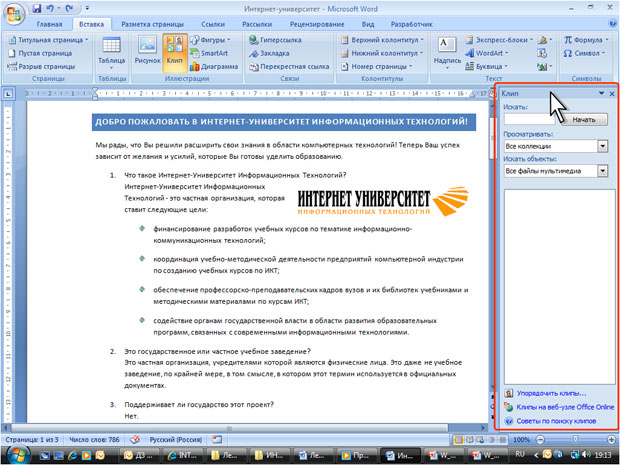620x465 pixels.
Task: Open the Office Button menu
Action: click(x=13, y=14)
